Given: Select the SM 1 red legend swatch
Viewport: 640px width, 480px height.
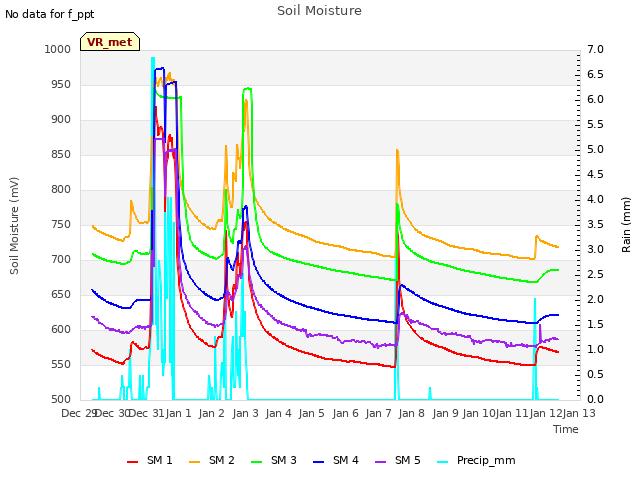Looking at the screenshot, I should (x=133, y=461).
